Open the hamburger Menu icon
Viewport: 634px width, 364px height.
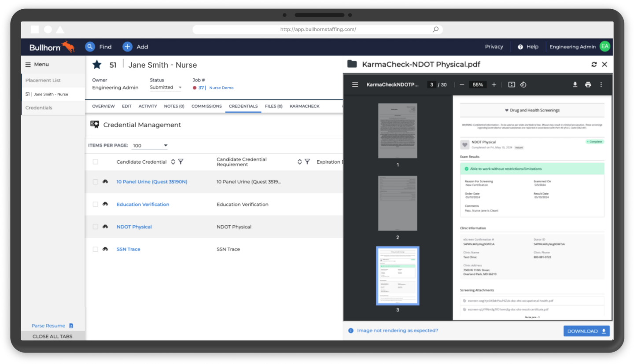click(x=28, y=64)
